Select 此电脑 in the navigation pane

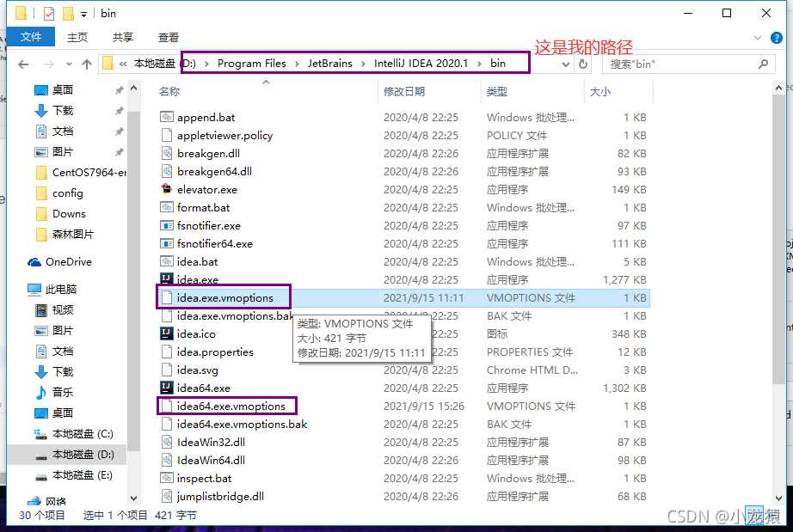(x=61, y=289)
